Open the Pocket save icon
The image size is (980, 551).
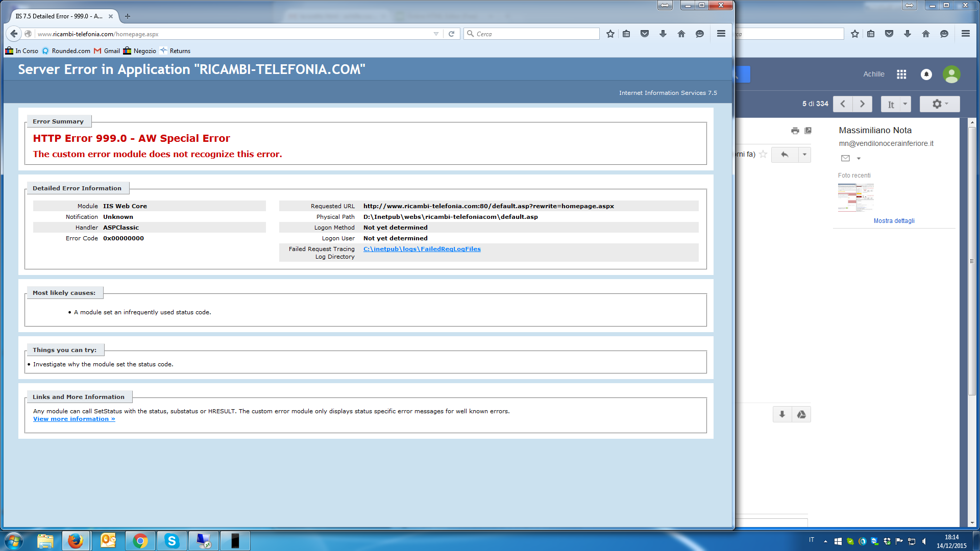(x=645, y=34)
